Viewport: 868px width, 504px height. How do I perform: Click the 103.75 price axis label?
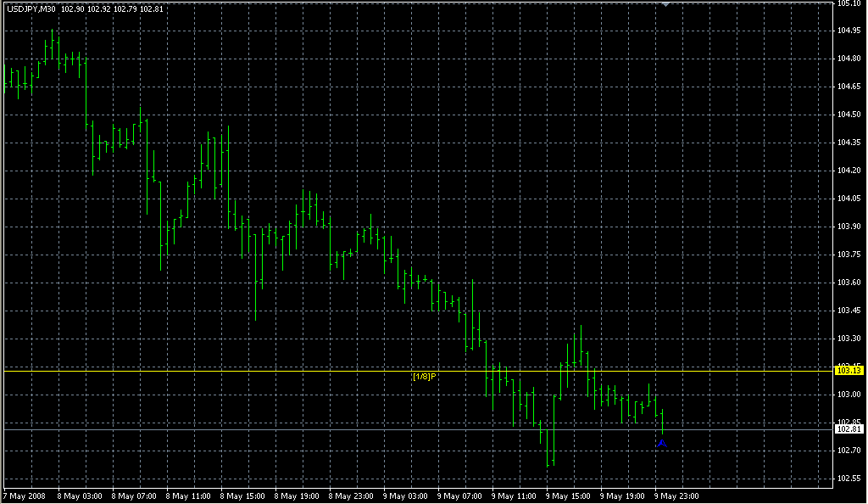pos(849,255)
